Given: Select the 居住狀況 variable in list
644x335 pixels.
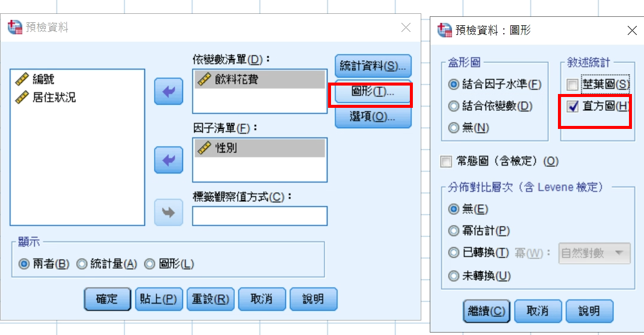Looking at the screenshot, I should pyautogui.click(x=54, y=97).
